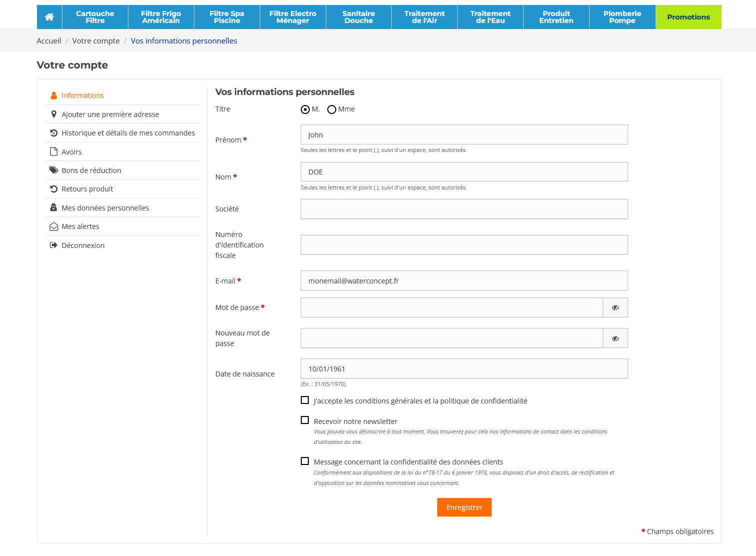Click the home icon in navigation bar
Screen dimensions: 756x556
[49, 17]
